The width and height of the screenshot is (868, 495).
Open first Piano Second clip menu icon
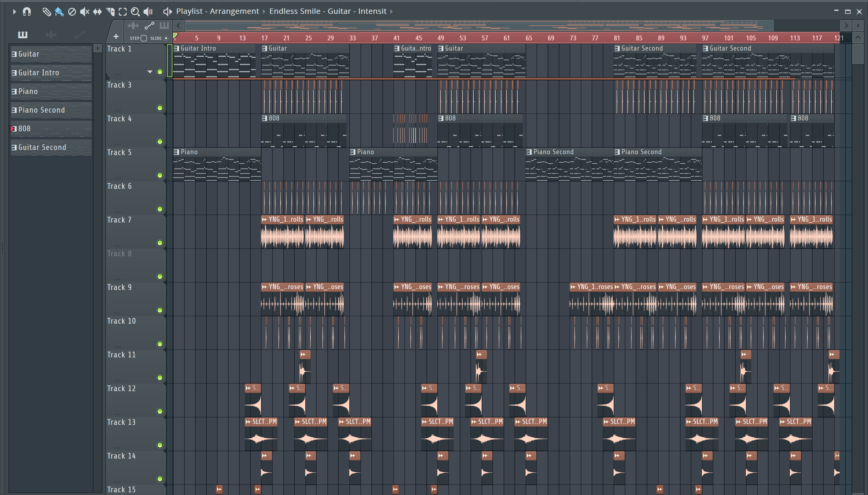(529, 152)
